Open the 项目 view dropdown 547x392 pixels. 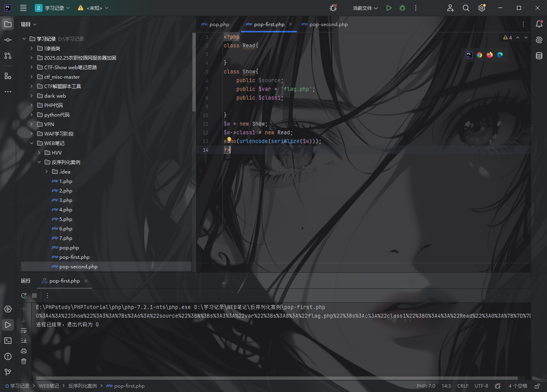click(x=28, y=24)
